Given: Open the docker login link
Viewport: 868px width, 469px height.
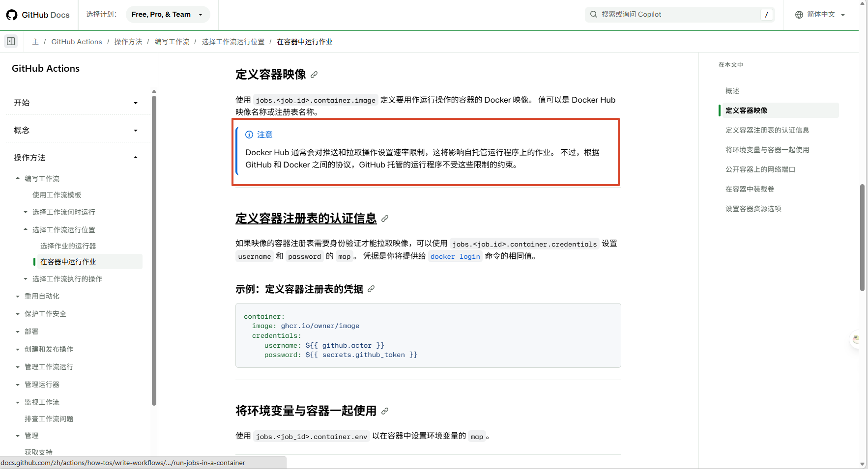Looking at the screenshot, I should [x=455, y=256].
